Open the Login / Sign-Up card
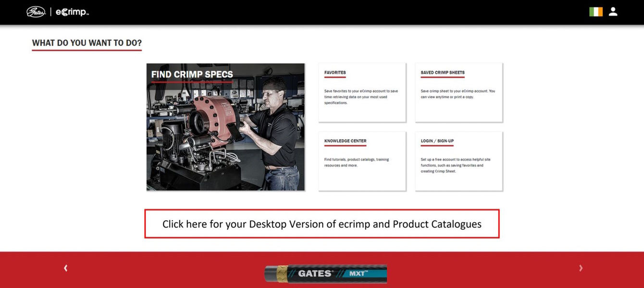 [459, 161]
